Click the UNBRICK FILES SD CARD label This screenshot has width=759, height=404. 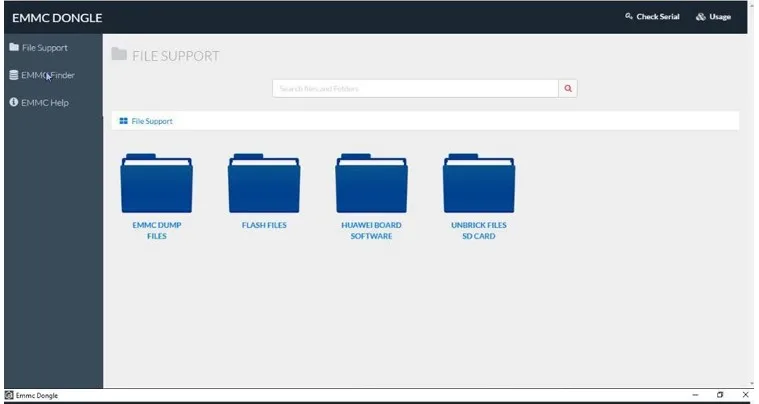click(479, 230)
